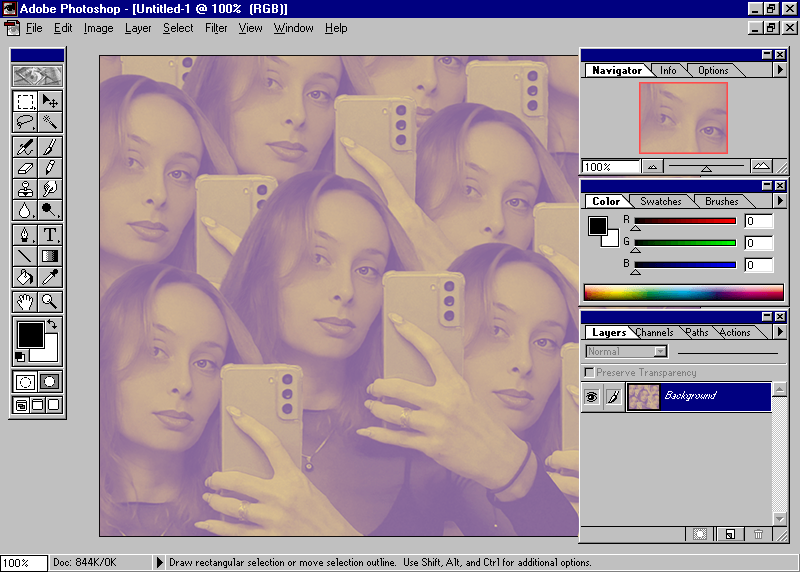Activate the Eraser tool
The image size is (800, 572).
(25, 167)
